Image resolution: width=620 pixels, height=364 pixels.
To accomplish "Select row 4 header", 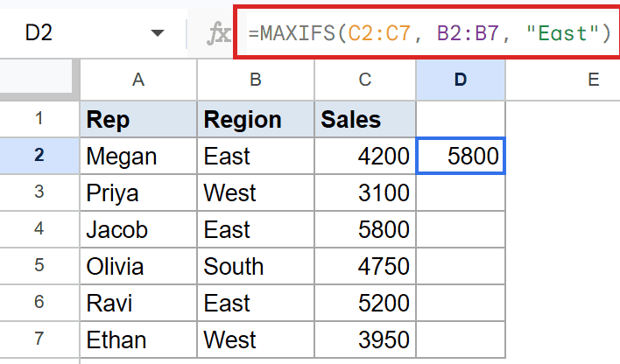I will pos(39,229).
